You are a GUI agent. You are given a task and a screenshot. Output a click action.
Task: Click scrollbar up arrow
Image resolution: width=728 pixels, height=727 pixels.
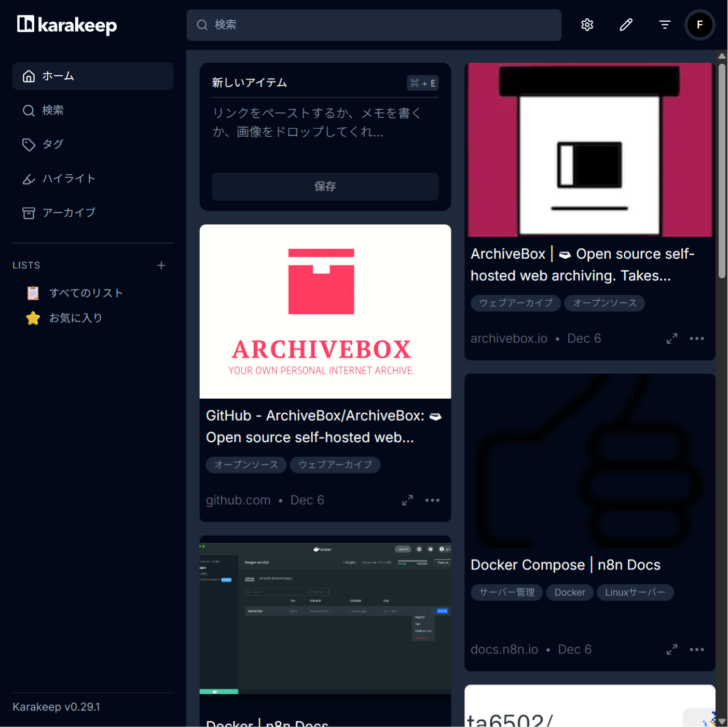[722, 55]
